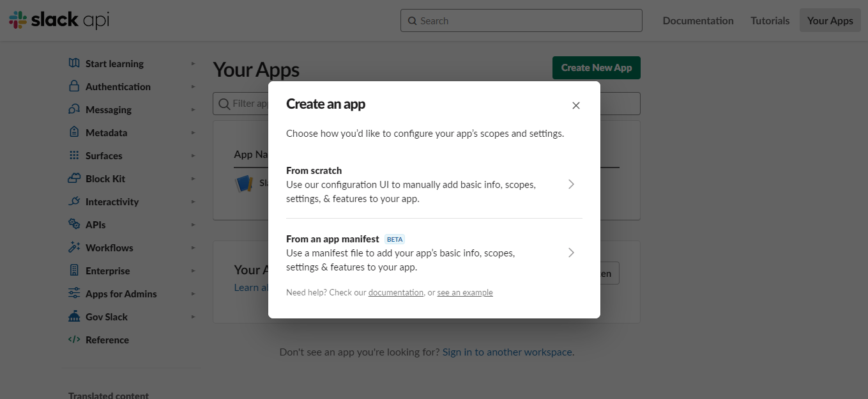Expand the Surfaces section arrow
868x399 pixels.
[193, 155]
